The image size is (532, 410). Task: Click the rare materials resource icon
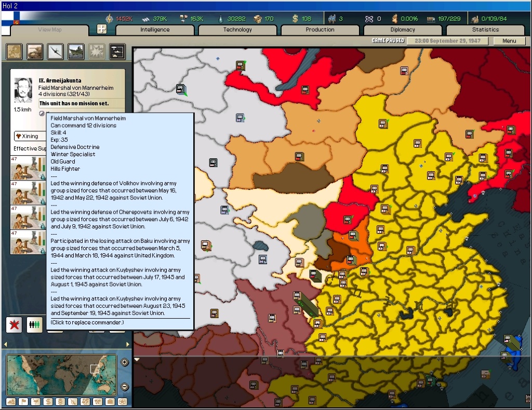[x=183, y=19]
